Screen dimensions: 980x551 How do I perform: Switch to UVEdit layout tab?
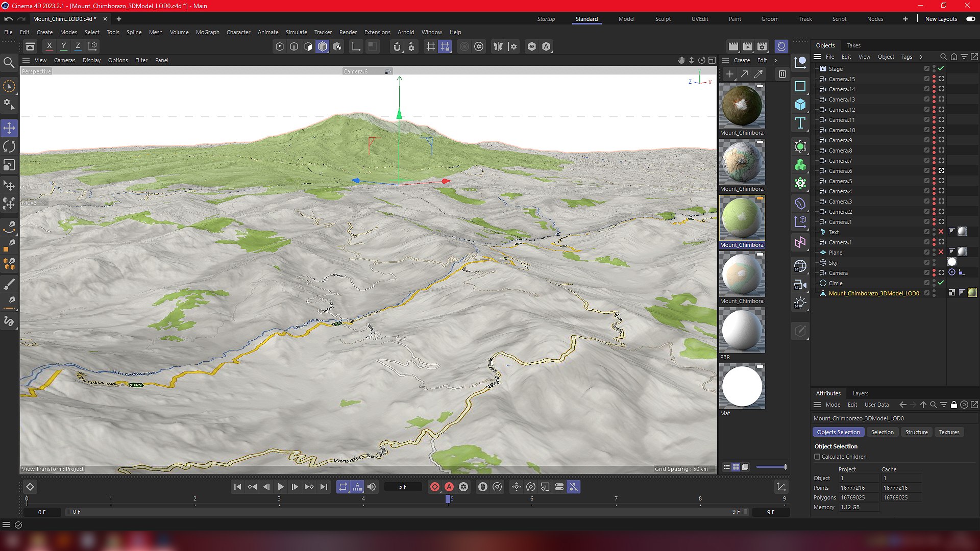click(x=700, y=19)
